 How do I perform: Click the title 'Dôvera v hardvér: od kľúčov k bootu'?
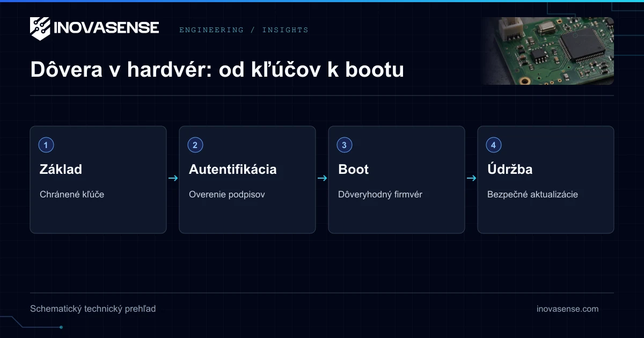[217, 70]
